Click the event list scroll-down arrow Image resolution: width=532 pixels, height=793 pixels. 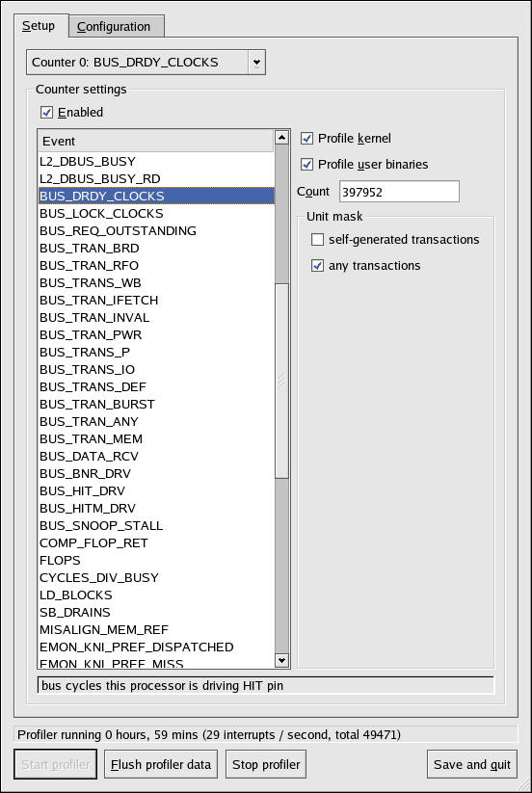pyautogui.click(x=281, y=659)
